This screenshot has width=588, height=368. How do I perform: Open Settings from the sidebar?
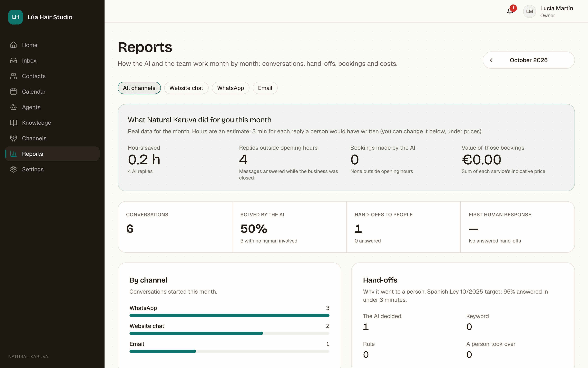(x=52, y=169)
